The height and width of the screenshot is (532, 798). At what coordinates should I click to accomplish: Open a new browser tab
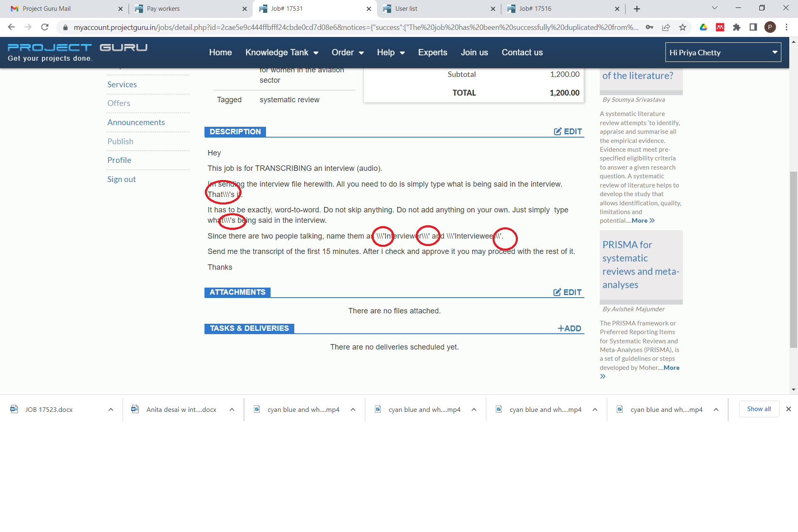(637, 9)
